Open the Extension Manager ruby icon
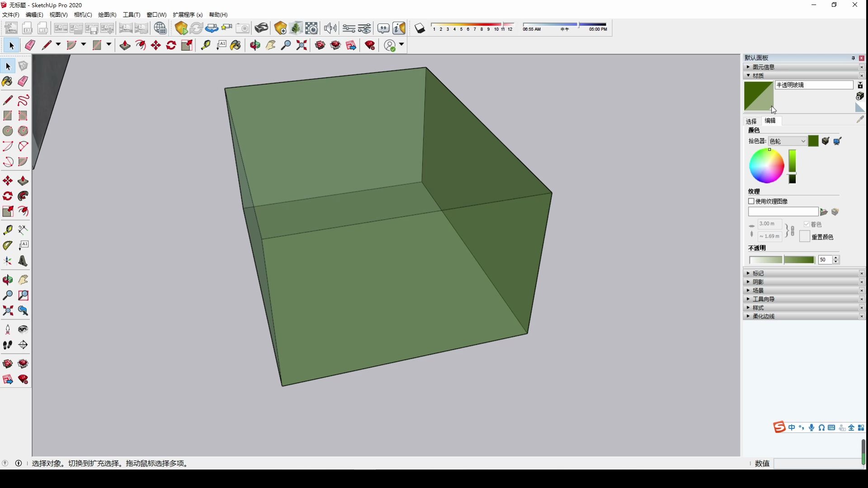Image resolution: width=868 pixels, height=488 pixels. tap(370, 45)
